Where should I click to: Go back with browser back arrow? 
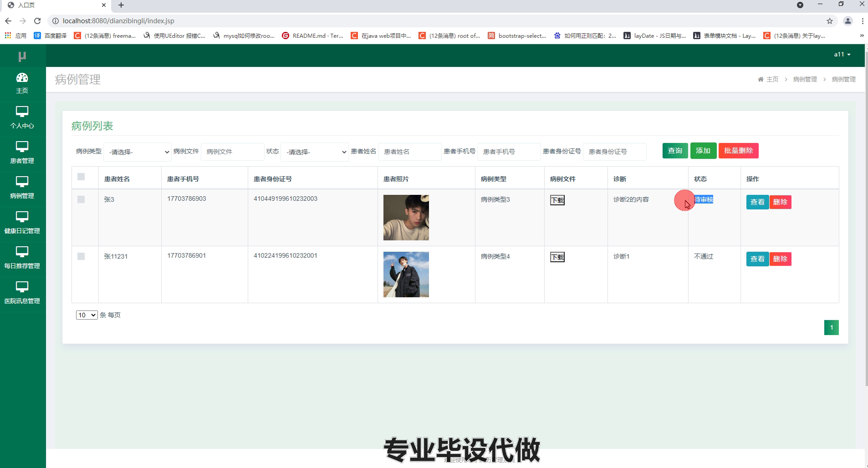click(8, 21)
